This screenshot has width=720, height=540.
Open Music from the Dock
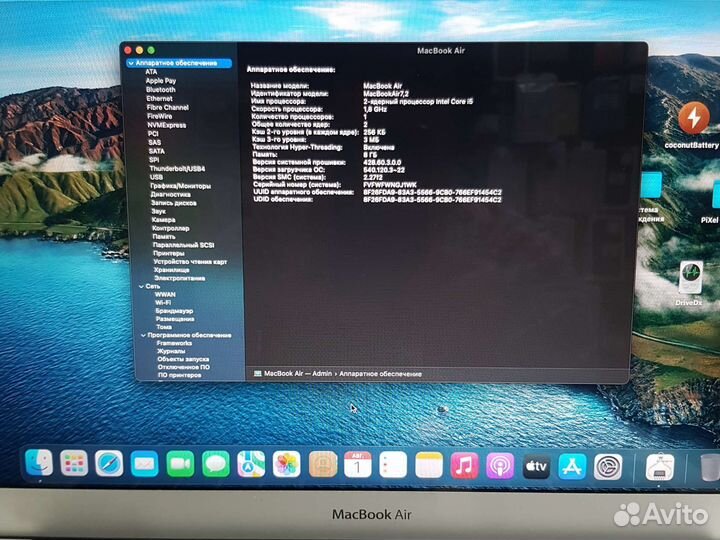464,465
